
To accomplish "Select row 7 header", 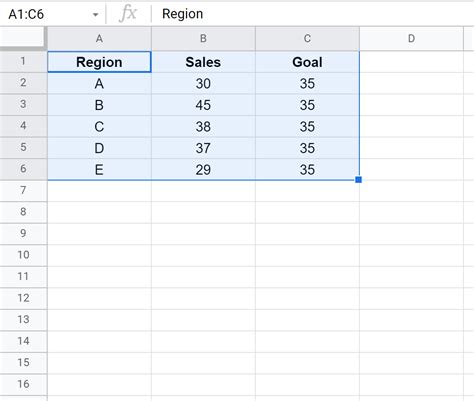I will click(23, 190).
